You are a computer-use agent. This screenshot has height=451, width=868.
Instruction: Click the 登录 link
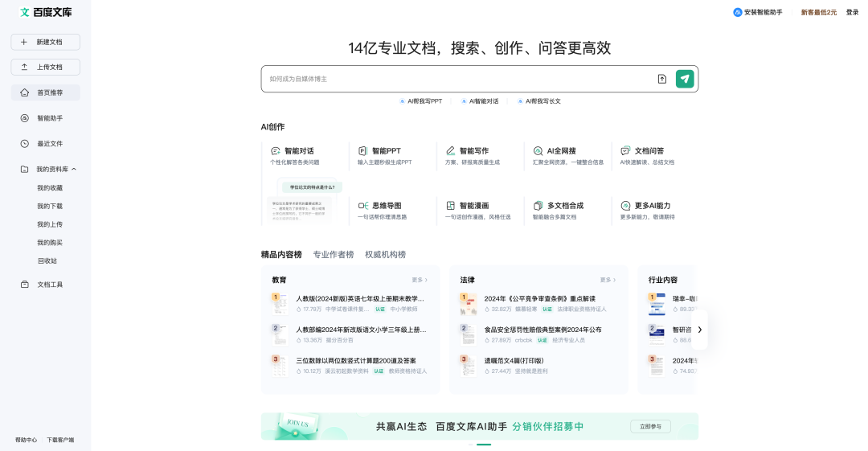[x=852, y=12]
